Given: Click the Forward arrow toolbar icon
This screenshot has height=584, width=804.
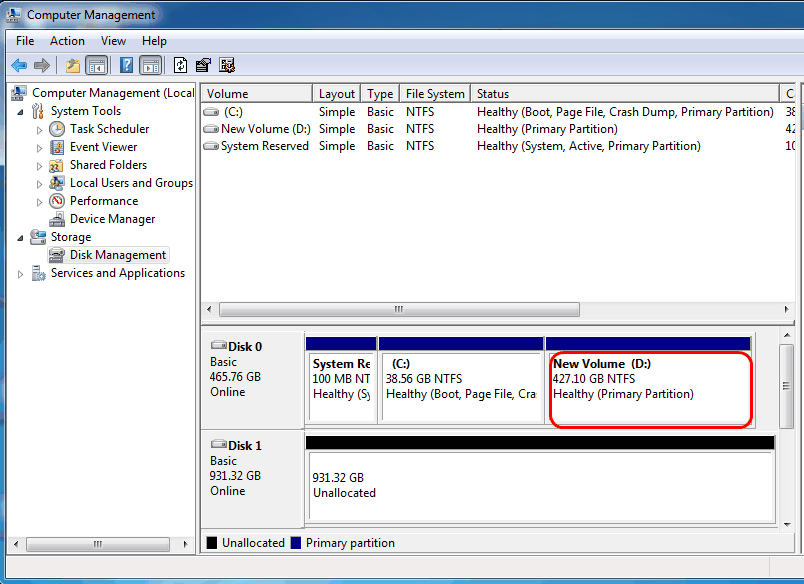Looking at the screenshot, I should pyautogui.click(x=42, y=65).
